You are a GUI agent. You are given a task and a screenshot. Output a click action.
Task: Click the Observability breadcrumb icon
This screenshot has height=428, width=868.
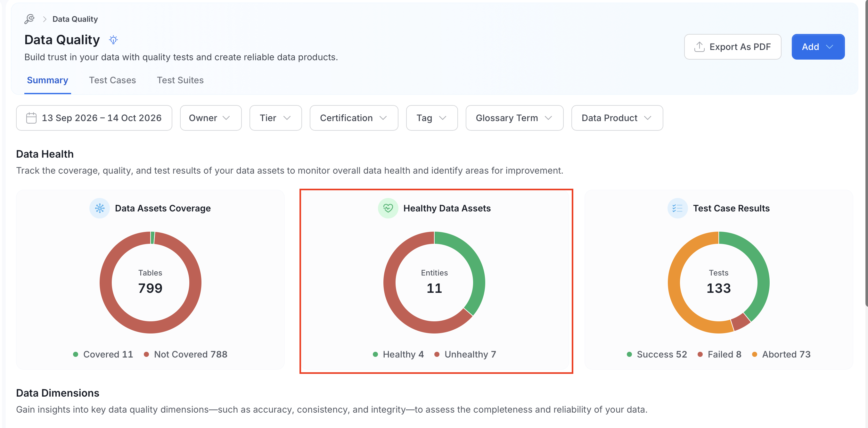(30, 19)
